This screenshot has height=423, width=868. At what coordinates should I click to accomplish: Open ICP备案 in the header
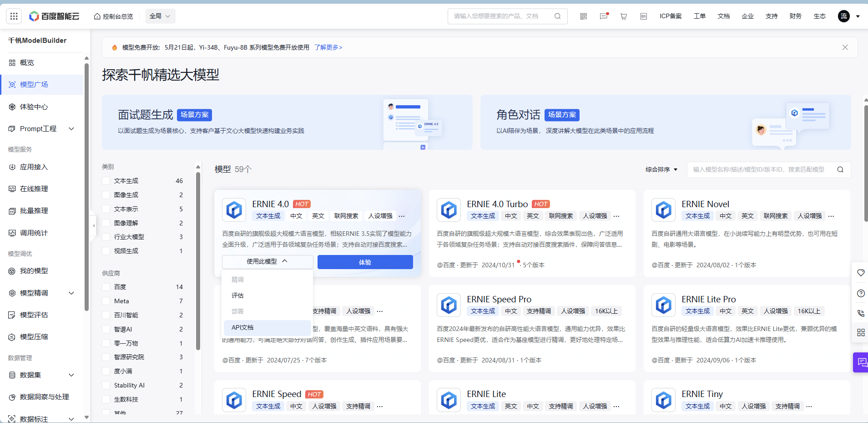pyautogui.click(x=671, y=16)
